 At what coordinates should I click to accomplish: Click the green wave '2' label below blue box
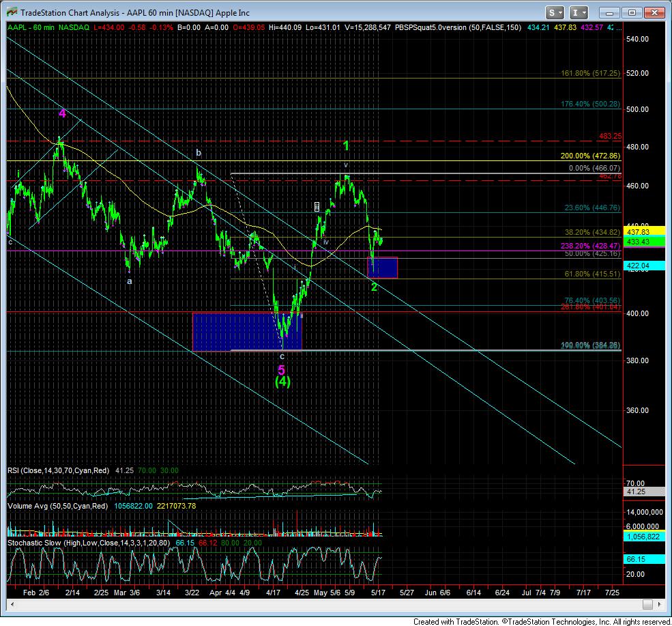374,287
